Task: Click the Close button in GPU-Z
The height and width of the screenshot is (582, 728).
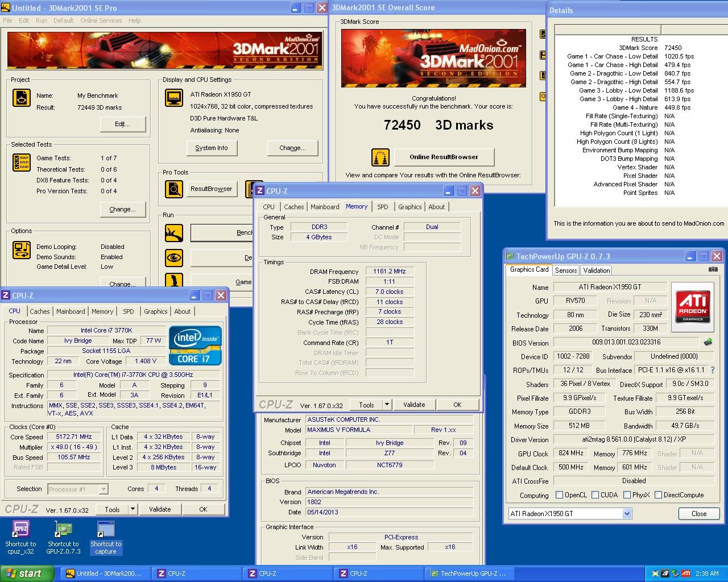Action: tap(699, 513)
